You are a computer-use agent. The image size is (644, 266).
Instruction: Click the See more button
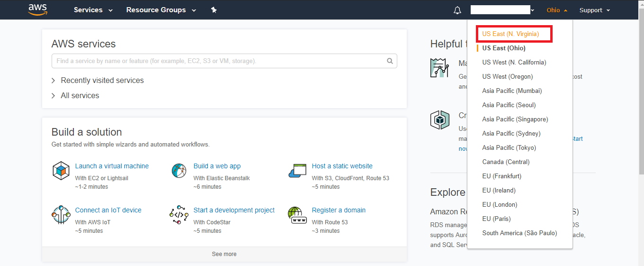224,254
